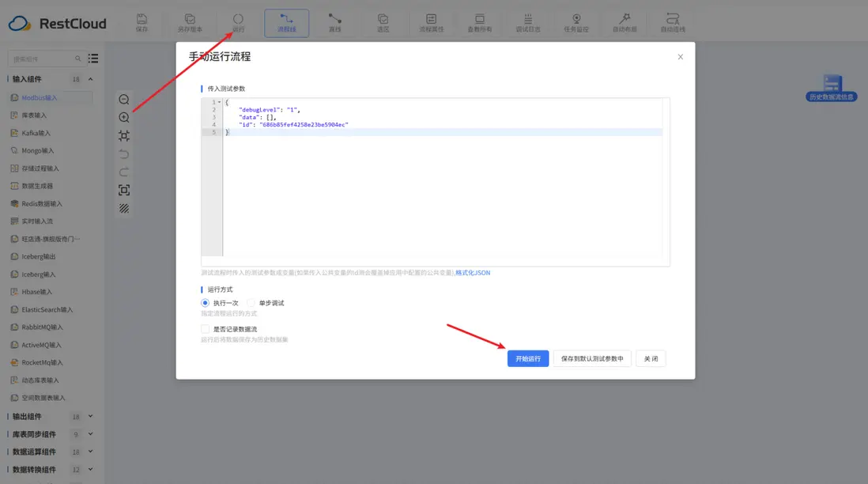
Task: Open 任务监控 task monitor
Action: coord(576,23)
